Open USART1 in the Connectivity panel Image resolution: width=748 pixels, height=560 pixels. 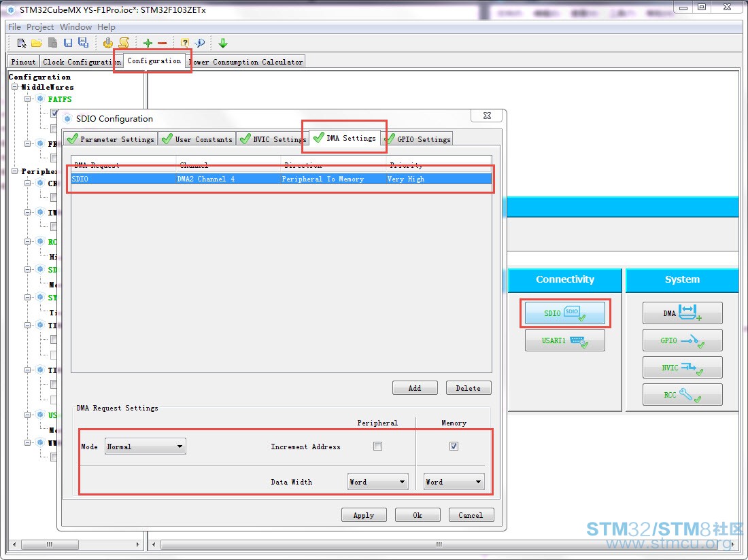(x=565, y=340)
